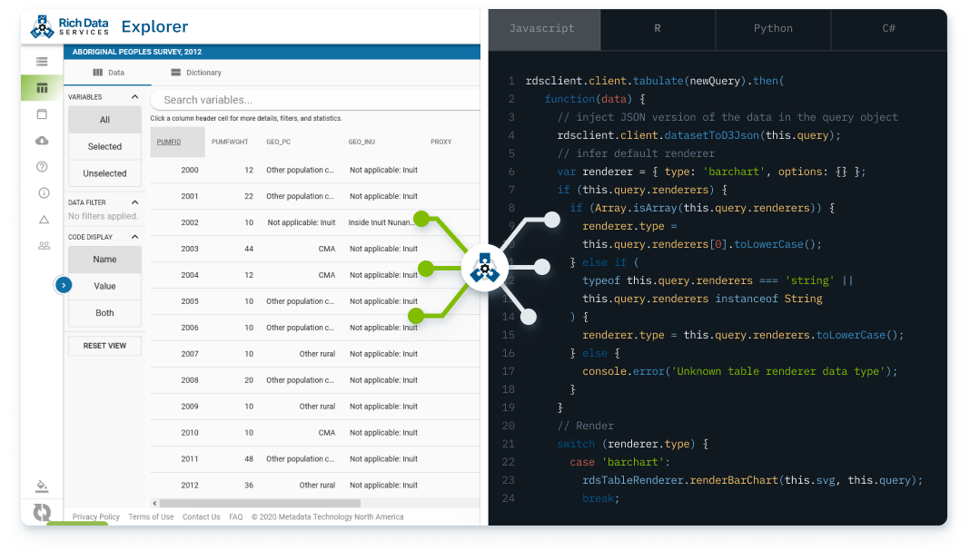The width and height of the screenshot is (970, 560).
Task: Collapse the Code Display section
Action: pyautogui.click(x=134, y=237)
